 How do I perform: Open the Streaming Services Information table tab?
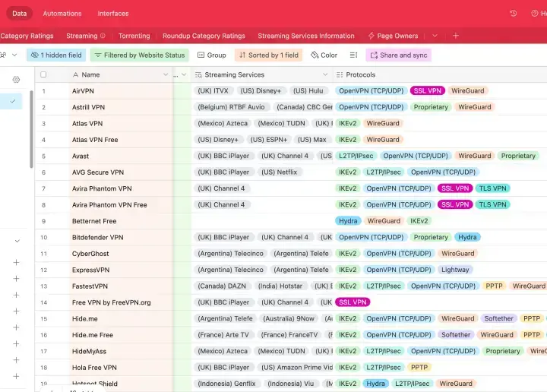[305, 36]
